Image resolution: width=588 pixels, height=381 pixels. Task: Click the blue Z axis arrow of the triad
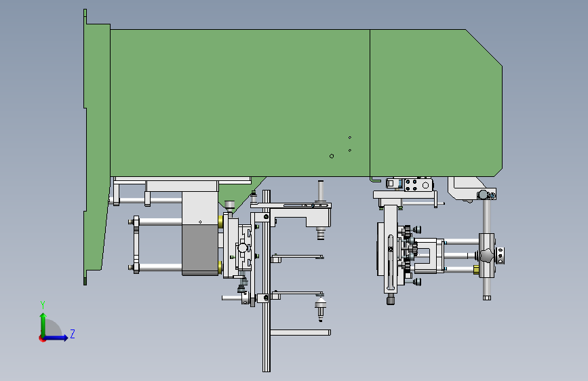pyautogui.click(x=56, y=338)
